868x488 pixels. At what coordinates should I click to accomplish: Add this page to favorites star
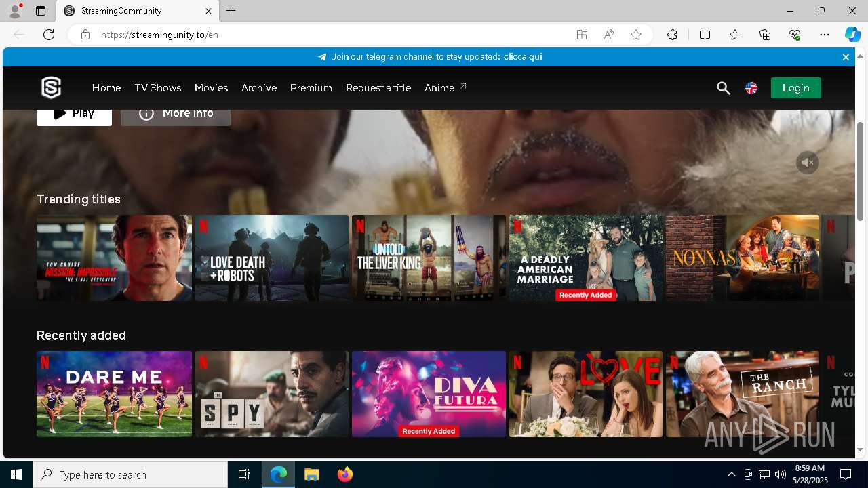pos(636,35)
